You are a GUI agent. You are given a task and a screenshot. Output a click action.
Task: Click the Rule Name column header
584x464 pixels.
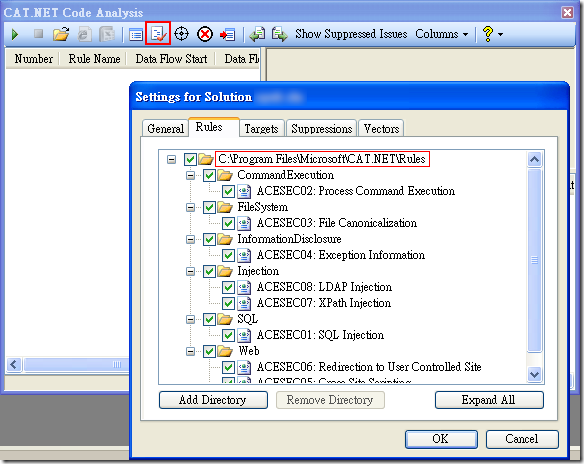[x=94, y=59]
